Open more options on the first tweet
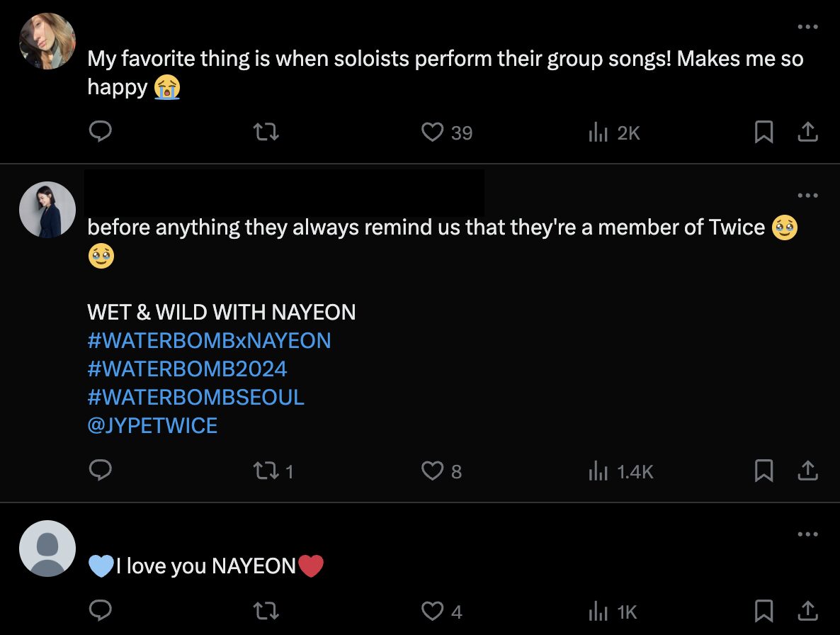 click(807, 27)
